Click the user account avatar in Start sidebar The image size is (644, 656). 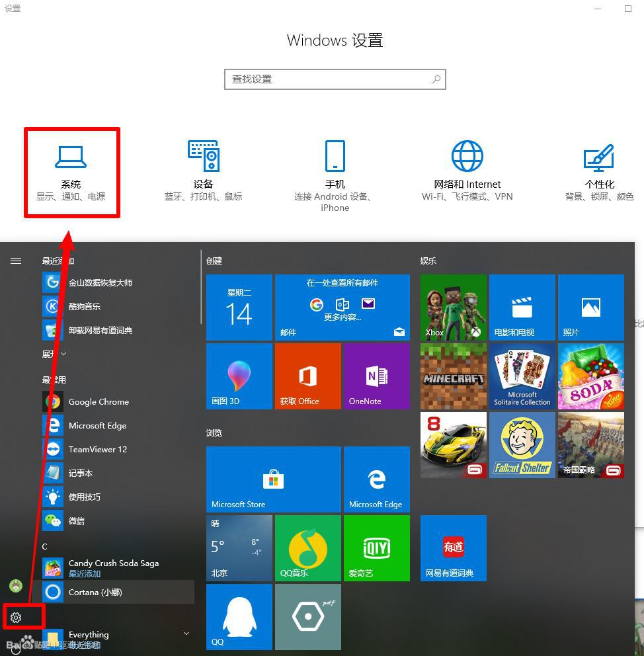(15, 585)
